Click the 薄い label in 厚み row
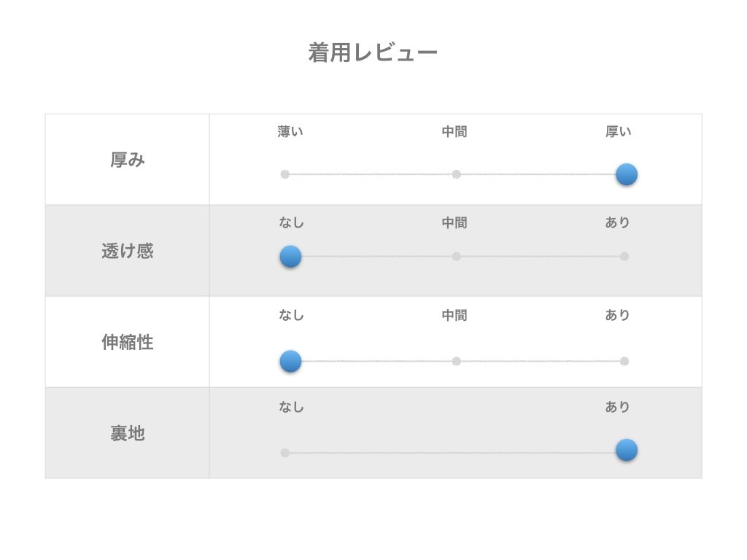The width and height of the screenshot is (747, 560). tap(290, 132)
